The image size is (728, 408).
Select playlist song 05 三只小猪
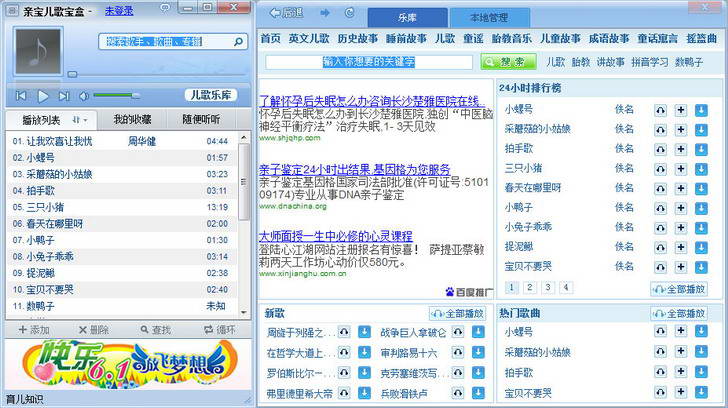pyautogui.click(x=122, y=207)
